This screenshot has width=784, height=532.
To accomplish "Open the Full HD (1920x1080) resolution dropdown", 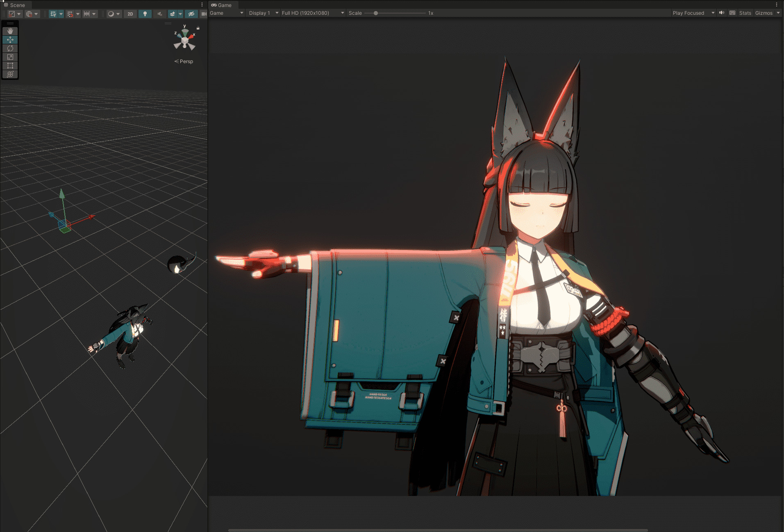I will (x=313, y=13).
